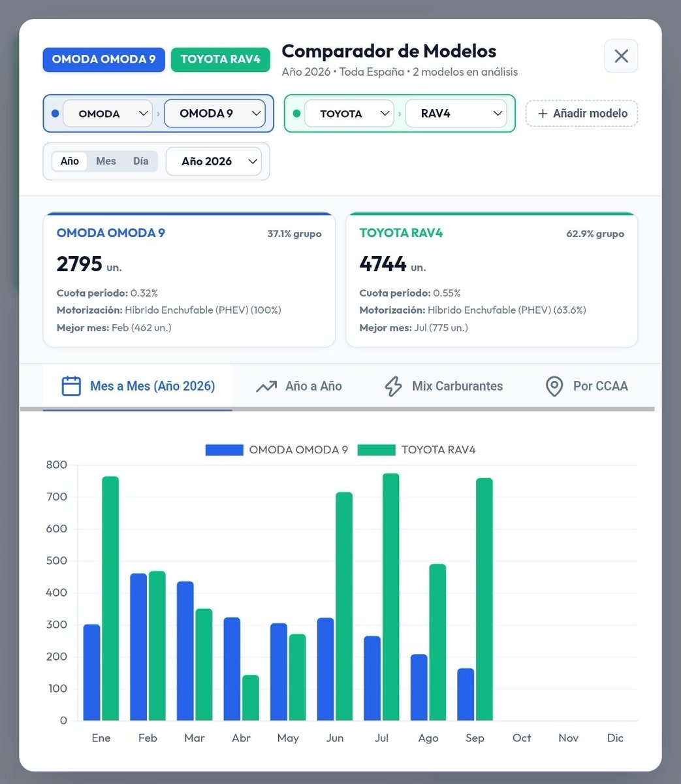
Task: Click the blue OMODA 9 bar for Sep
Action: pos(466,694)
